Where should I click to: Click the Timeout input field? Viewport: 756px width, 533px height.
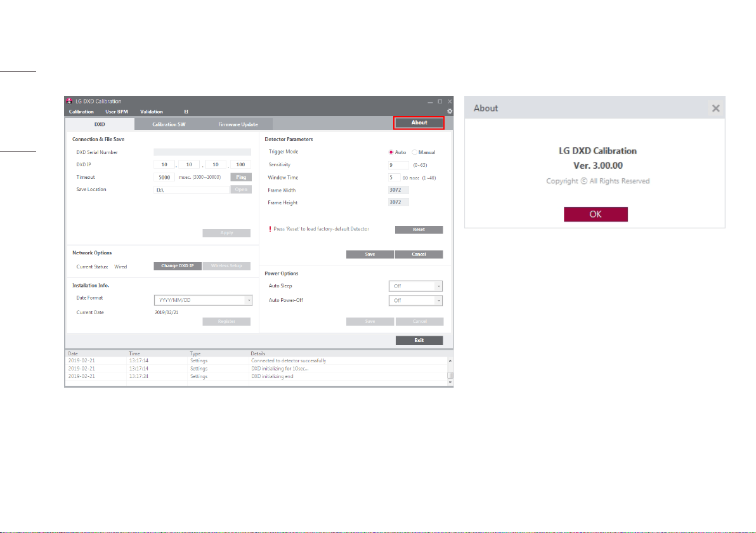point(164,177)
